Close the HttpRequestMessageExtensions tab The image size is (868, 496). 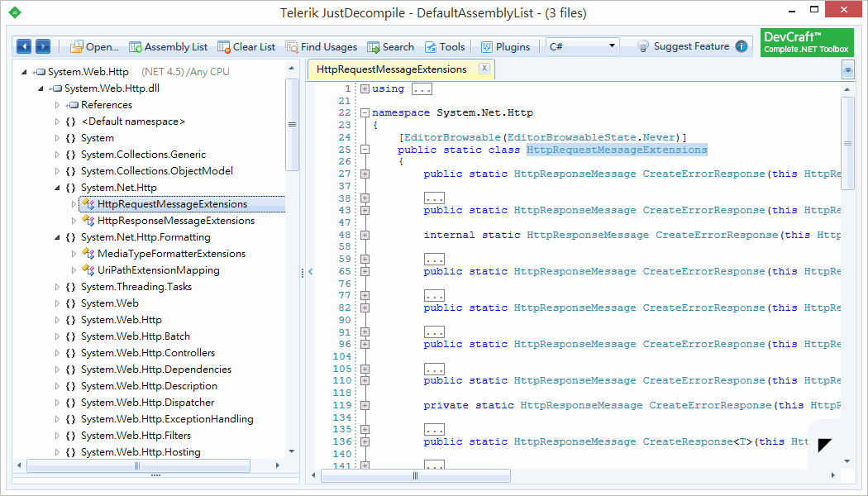(x=484, y=68)
